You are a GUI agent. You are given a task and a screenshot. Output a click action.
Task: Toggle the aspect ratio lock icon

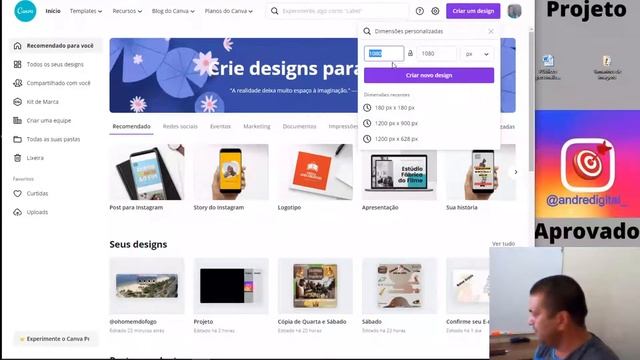(x=410, y=53)
